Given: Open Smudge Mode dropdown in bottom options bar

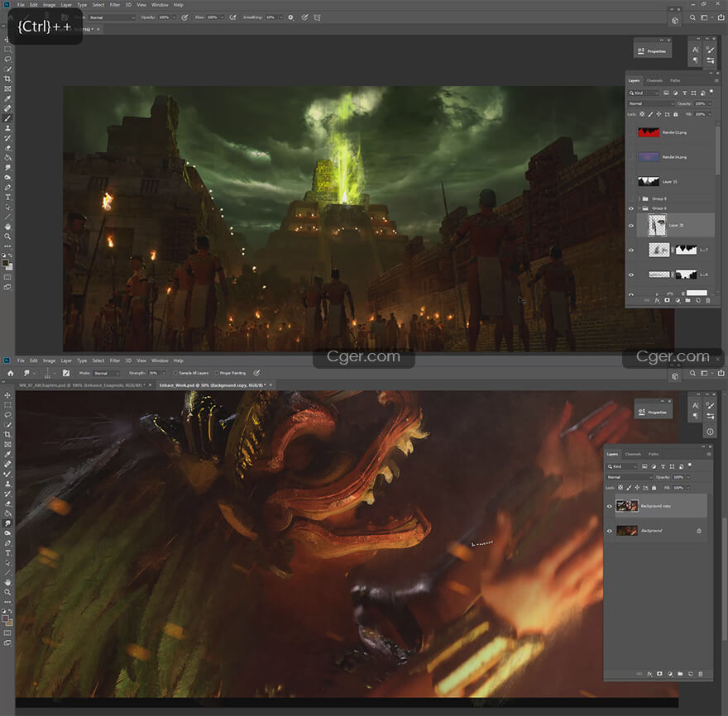Looking at the screenshot, I should tap(107, 373).
